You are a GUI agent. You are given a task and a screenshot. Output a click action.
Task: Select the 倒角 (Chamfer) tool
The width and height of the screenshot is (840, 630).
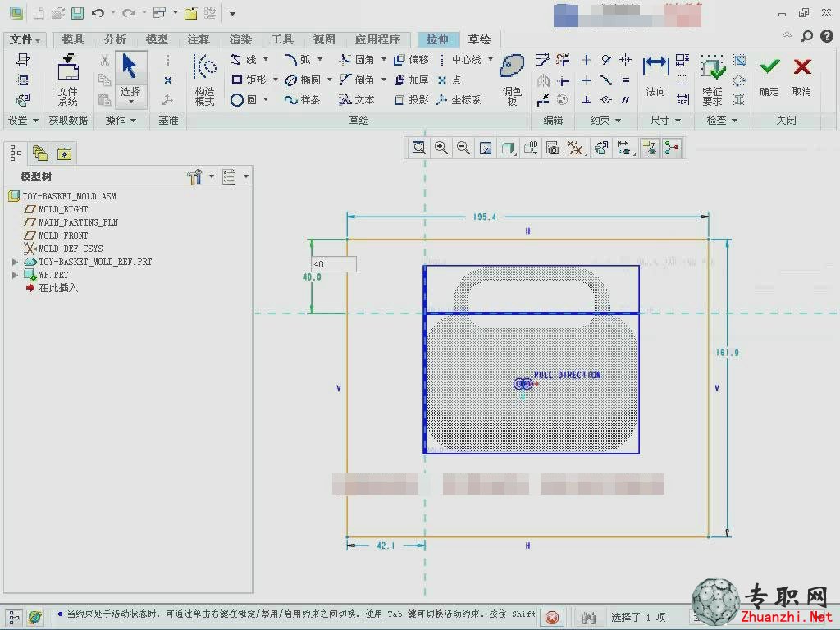pos(357,80)
